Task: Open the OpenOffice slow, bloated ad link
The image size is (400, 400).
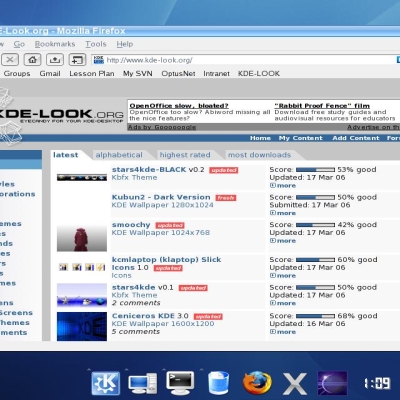Action: coord(179,106)
